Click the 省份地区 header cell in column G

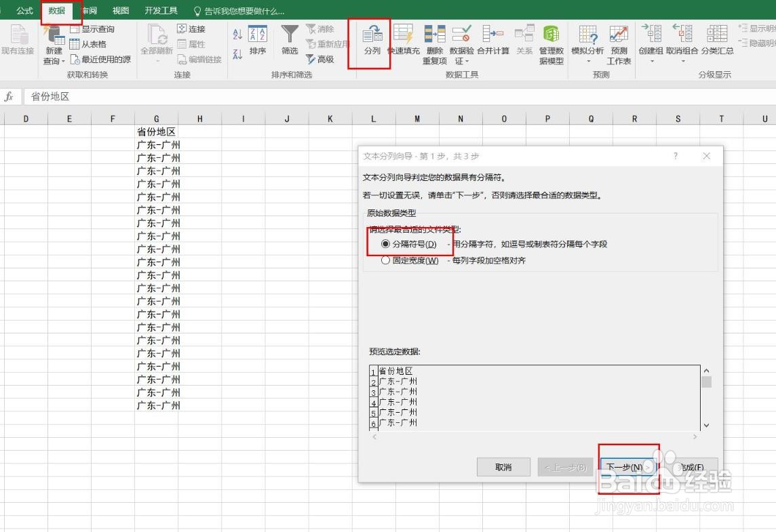coord(157,132)
